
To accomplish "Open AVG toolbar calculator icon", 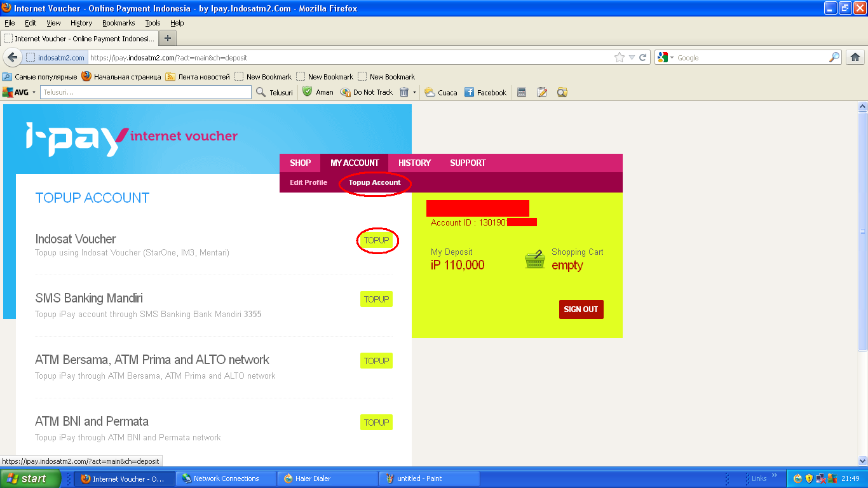I will coord(522,92).
